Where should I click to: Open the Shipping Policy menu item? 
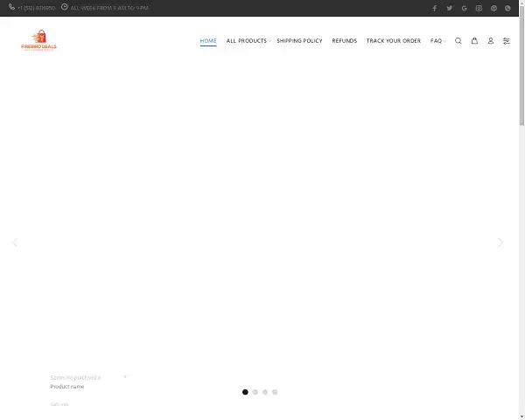pos(299,41)
